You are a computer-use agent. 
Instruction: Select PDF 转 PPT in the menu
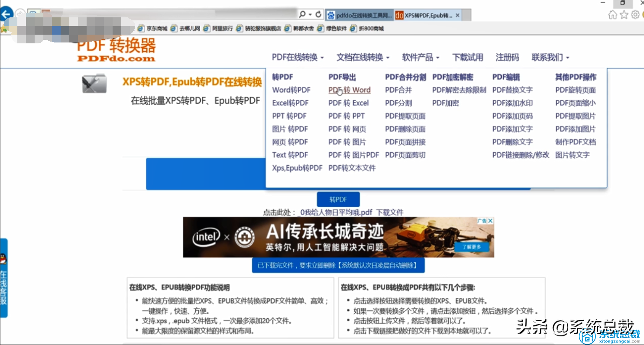tap(346, 116)
